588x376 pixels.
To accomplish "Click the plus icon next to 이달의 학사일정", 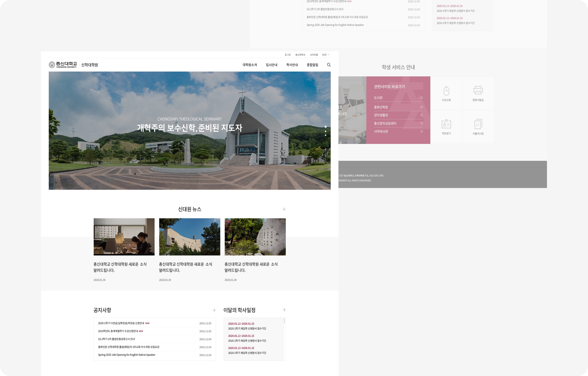I will tap(284, 310).
